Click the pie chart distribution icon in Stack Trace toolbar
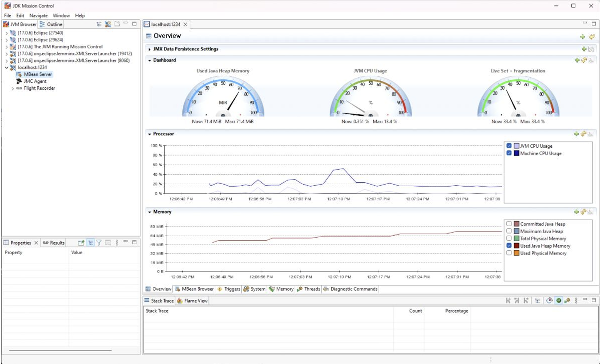Image resolution: width=600 pixels, height=364 pixels. (549, 301)
